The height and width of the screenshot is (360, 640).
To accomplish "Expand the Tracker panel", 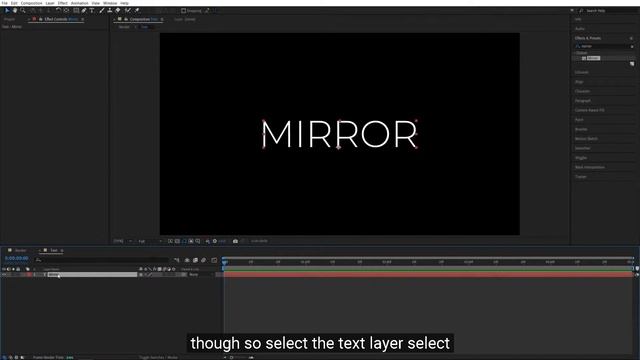I will point(580,177).
